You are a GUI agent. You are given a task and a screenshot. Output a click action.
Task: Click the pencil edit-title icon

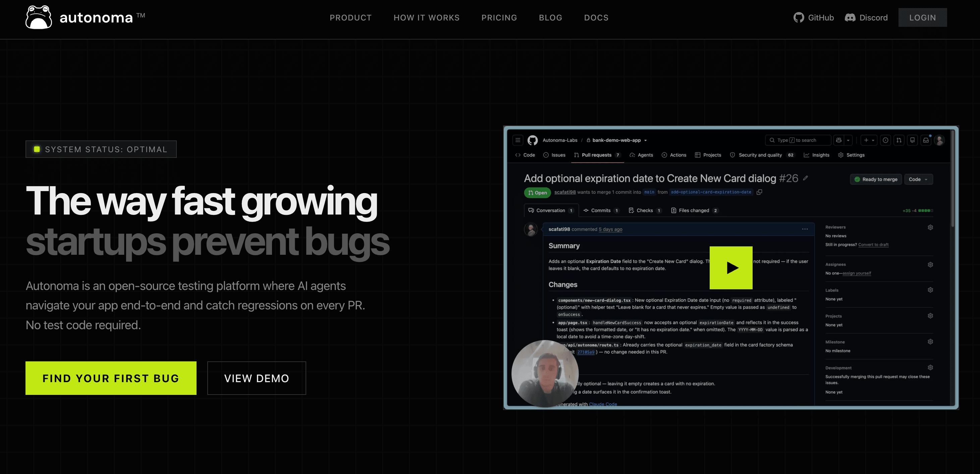tap(805, 178)
